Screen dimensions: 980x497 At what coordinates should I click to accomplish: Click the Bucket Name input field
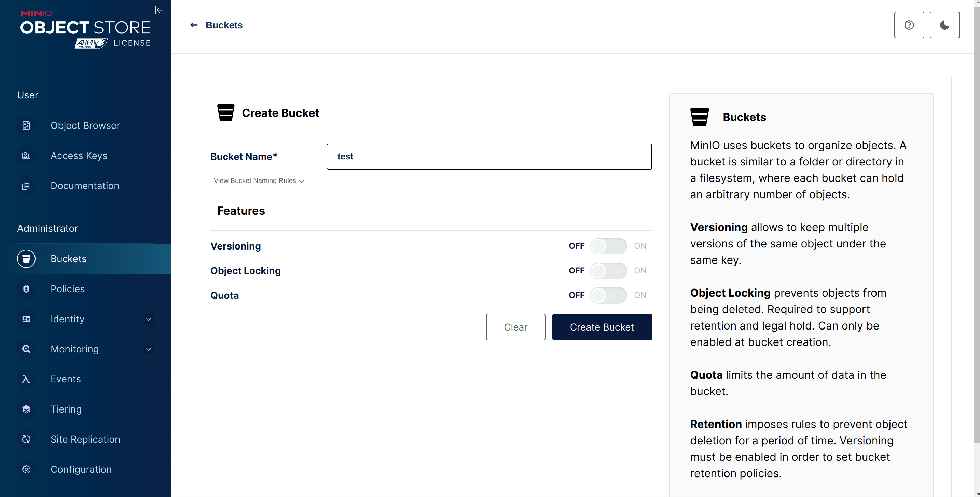click(489, 157)
